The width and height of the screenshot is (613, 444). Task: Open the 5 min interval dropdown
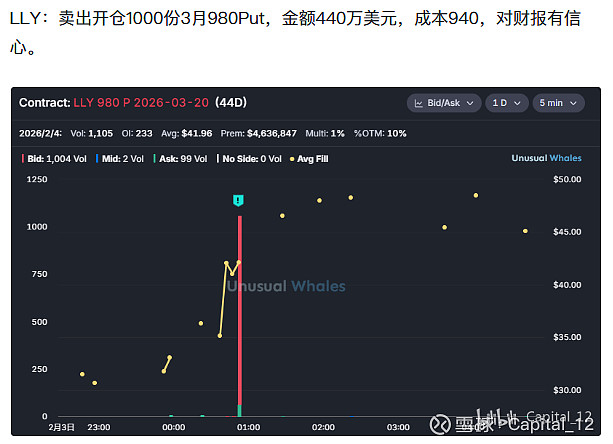(x=558, y=103)
